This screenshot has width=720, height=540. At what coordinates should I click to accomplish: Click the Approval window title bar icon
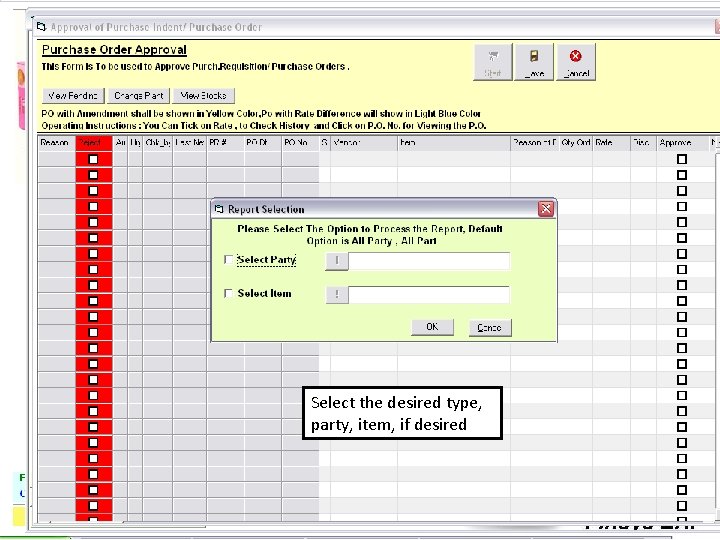[x=41, y=27]
